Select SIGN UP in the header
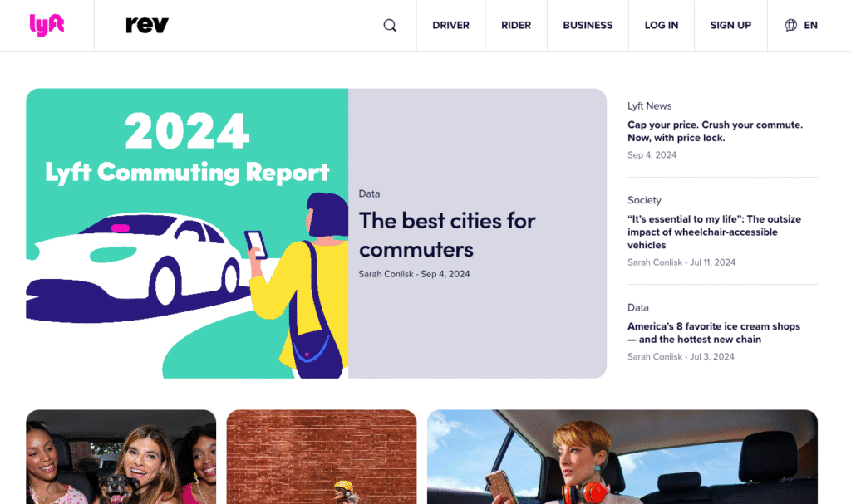The image size is (851, 504). 730,26
